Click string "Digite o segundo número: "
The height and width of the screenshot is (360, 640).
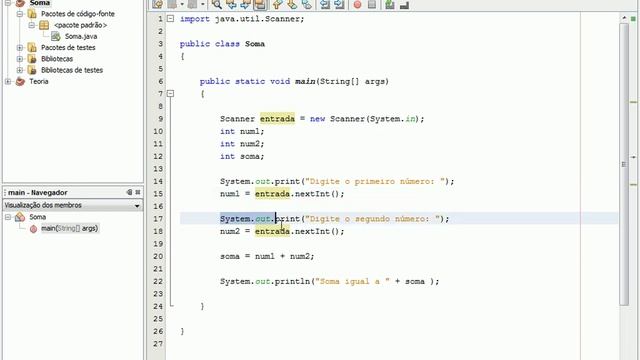[372, 219]
